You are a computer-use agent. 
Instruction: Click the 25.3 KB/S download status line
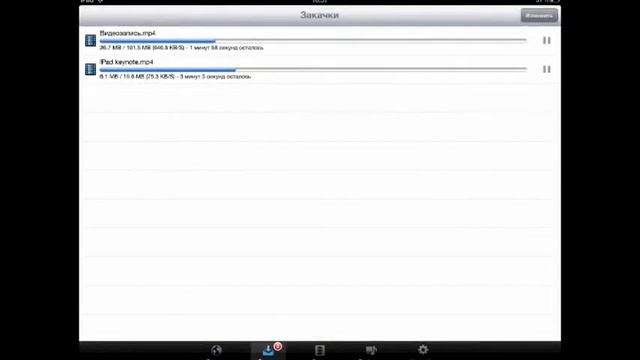tap(175, 76)
